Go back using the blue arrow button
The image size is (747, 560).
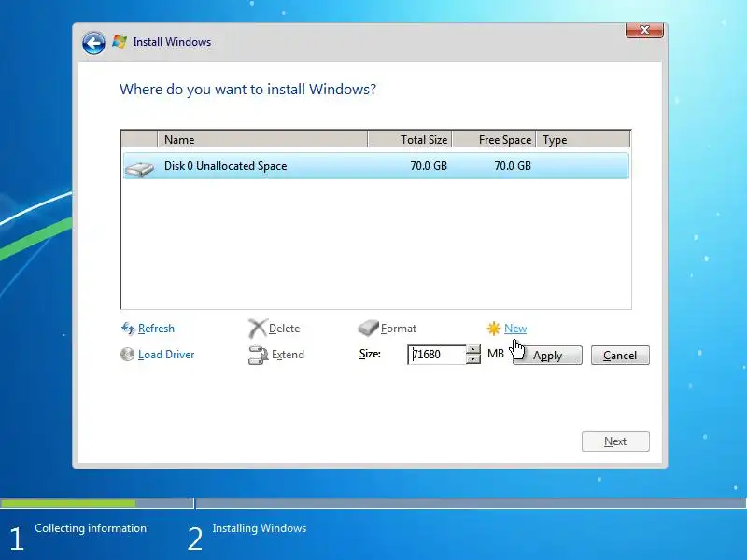pyautogui.click(x=93, y=43)
